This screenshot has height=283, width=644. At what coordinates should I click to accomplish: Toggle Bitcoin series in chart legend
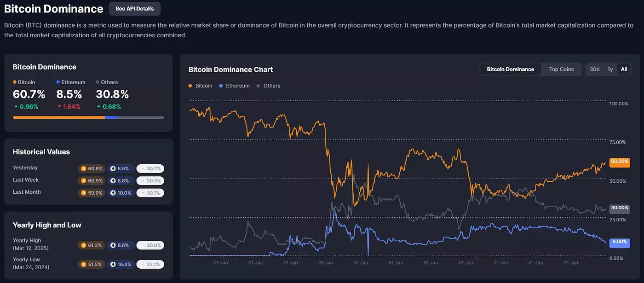[201, 86]
